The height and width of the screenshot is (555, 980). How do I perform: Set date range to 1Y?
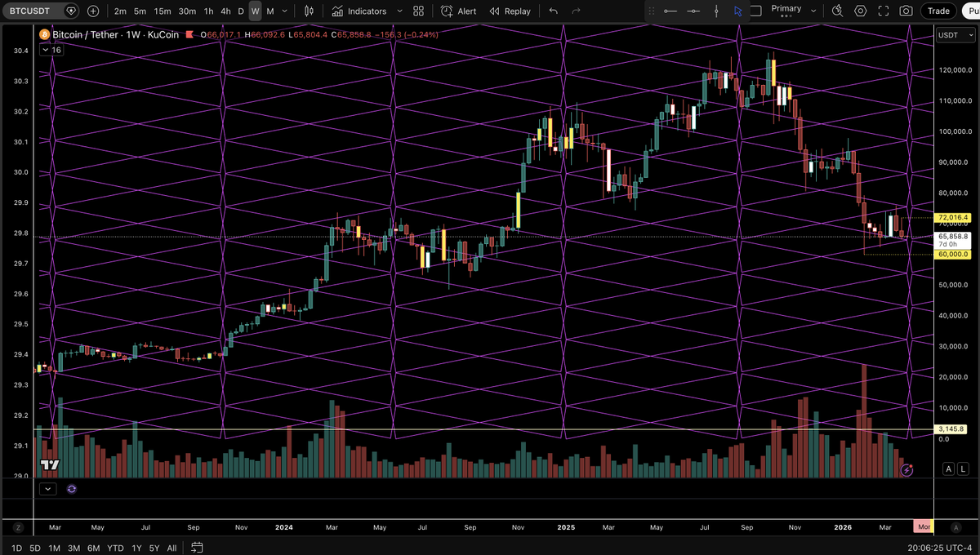click(x=136, y=548)
